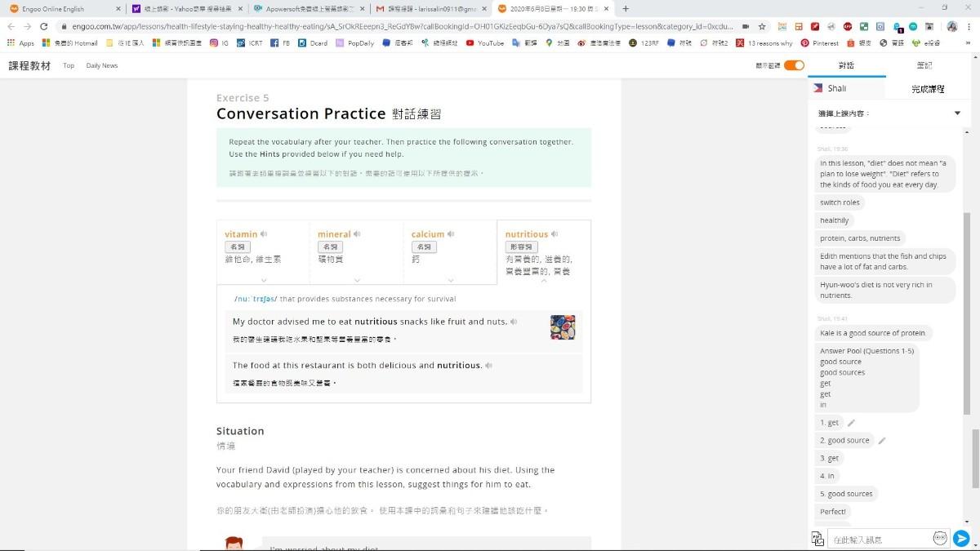Open the 選擇上課內容 dropdown arrow
This screenshot has height=551, width=980.
[957, 113]
